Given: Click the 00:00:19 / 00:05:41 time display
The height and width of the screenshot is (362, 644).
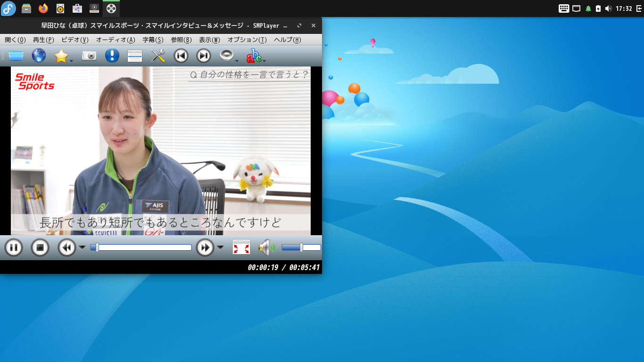Looking at the screenshot, I should click(x=284, y=268).
